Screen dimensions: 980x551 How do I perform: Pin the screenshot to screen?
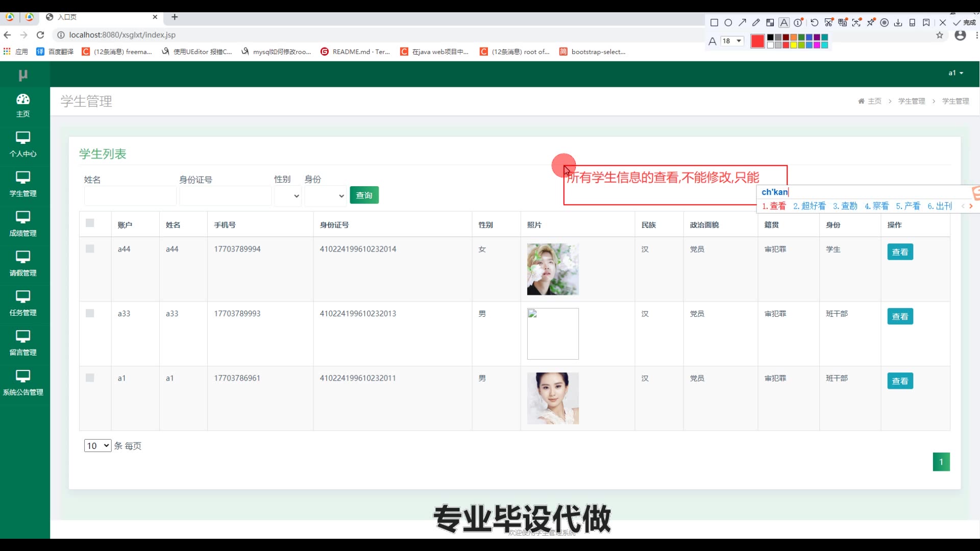click(871, 22)
